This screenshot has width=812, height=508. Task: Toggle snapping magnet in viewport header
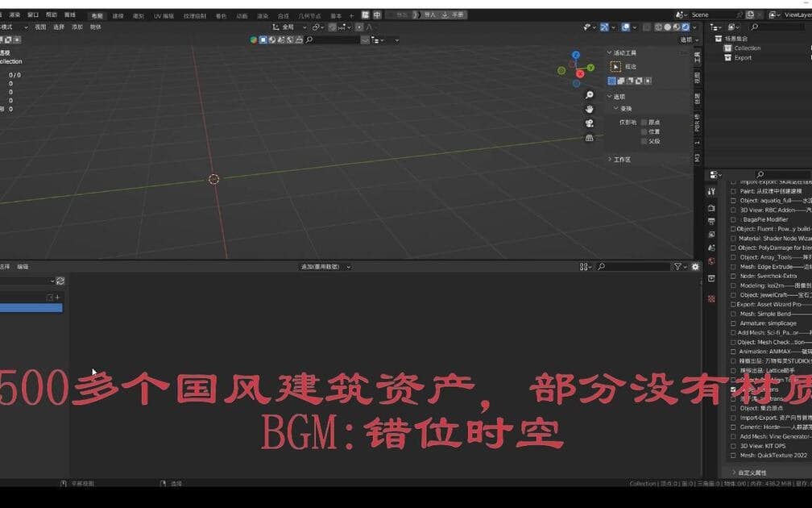pyautogui.click(x=333, y=27)
